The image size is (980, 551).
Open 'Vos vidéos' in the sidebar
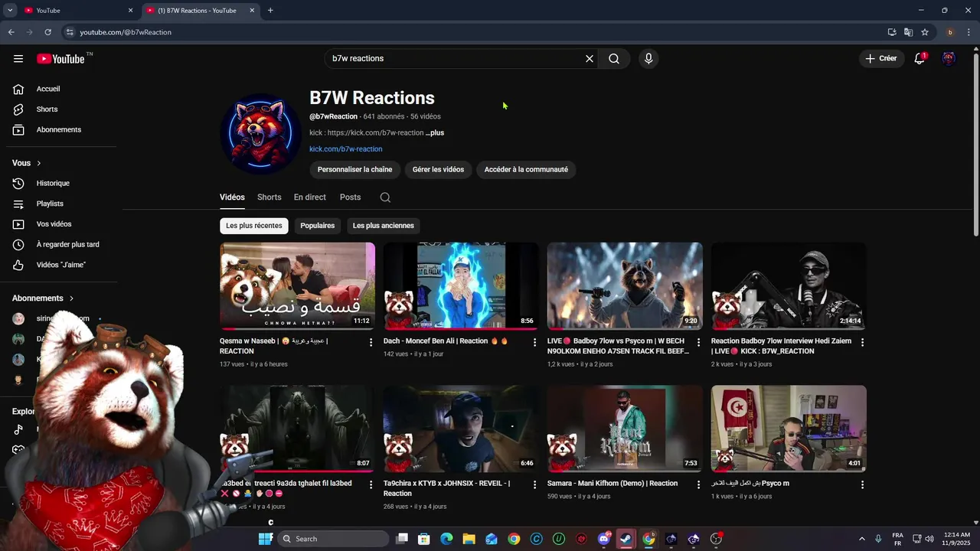(x=61, y=224)
